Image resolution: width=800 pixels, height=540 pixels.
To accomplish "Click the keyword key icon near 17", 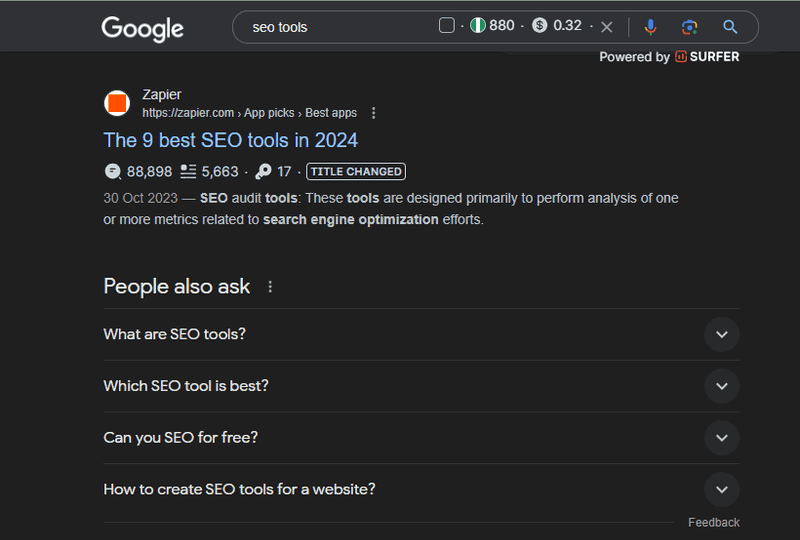I will tap(263, 171).
